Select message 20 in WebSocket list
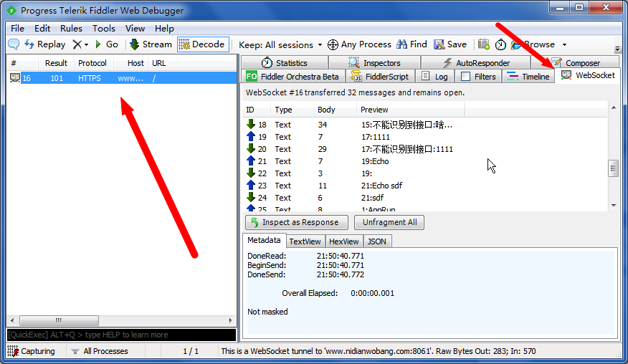Viewport: 628px width, 364px height. pyautogui.click(x=424, y=149)
